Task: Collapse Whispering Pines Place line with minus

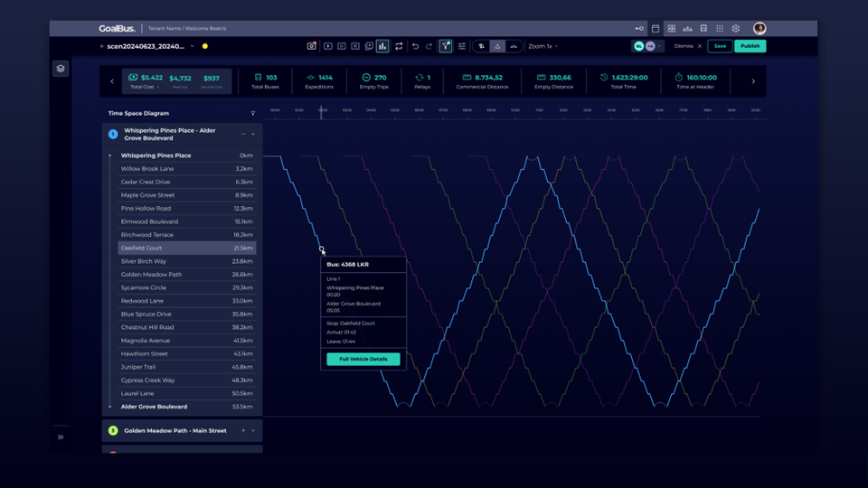Action: click(x=243, y=134)
